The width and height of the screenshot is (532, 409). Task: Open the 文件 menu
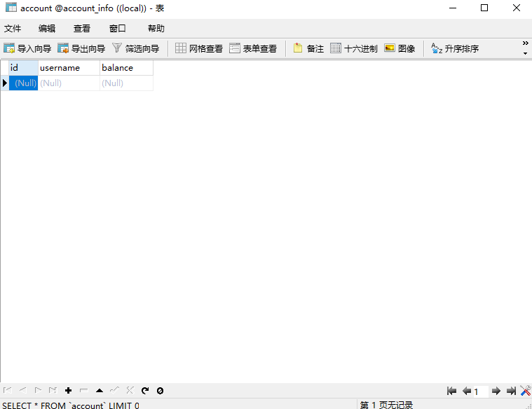[x=13, y=29]
